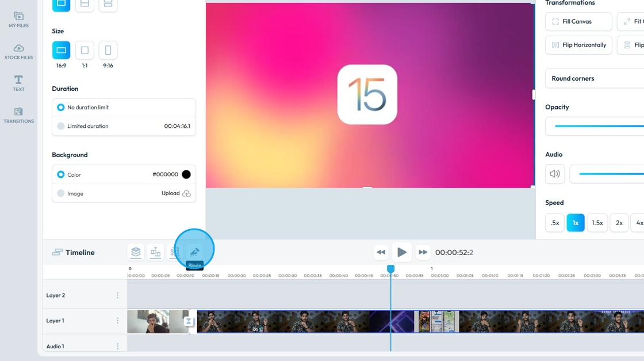Click the transition icon between Layer 1 clips
The width and height of the screenshot is (644, 361).
[189, 321]
